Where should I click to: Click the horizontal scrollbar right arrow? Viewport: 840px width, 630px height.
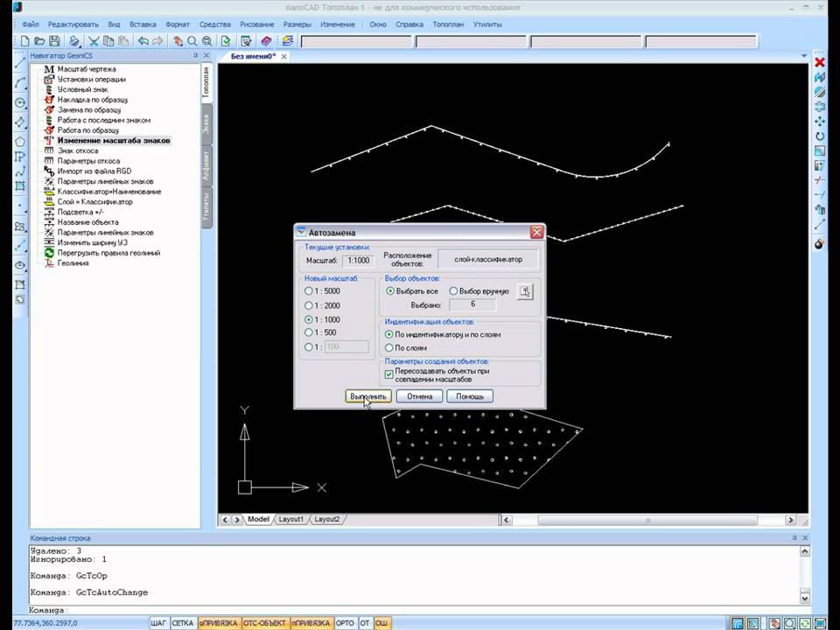click(x=791, y=520)
